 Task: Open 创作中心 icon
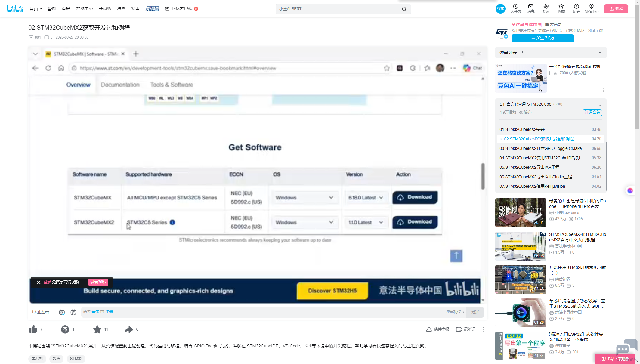click(592, 8)
